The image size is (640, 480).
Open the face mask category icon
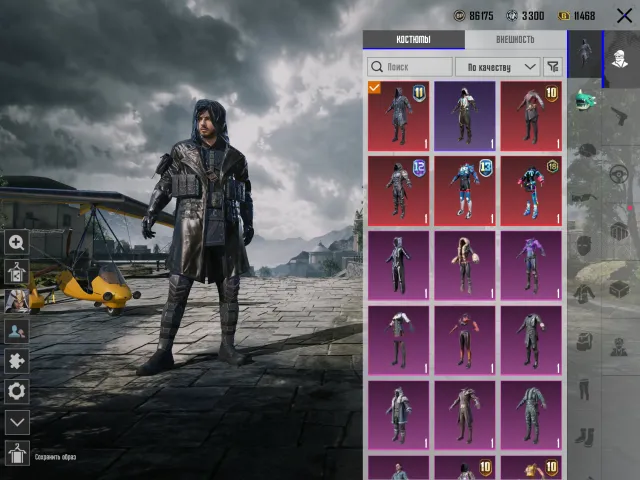(x=584, y=246)
